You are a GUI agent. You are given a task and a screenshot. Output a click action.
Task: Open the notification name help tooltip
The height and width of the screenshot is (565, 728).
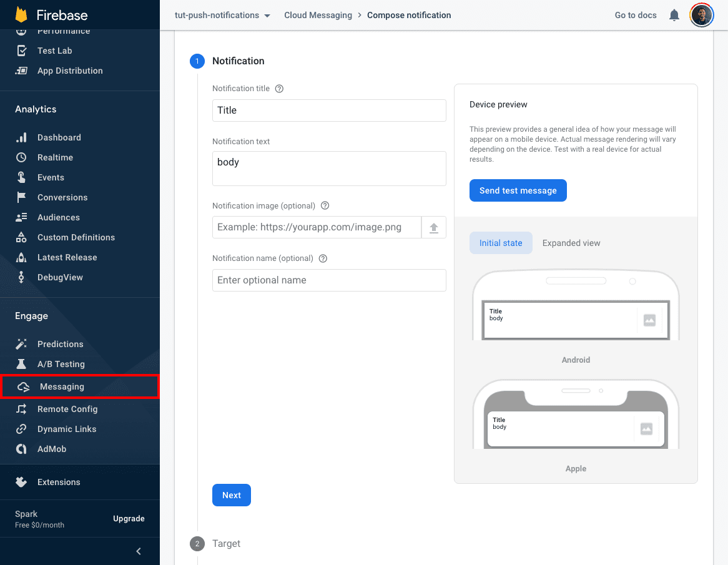tap(323, 258)
